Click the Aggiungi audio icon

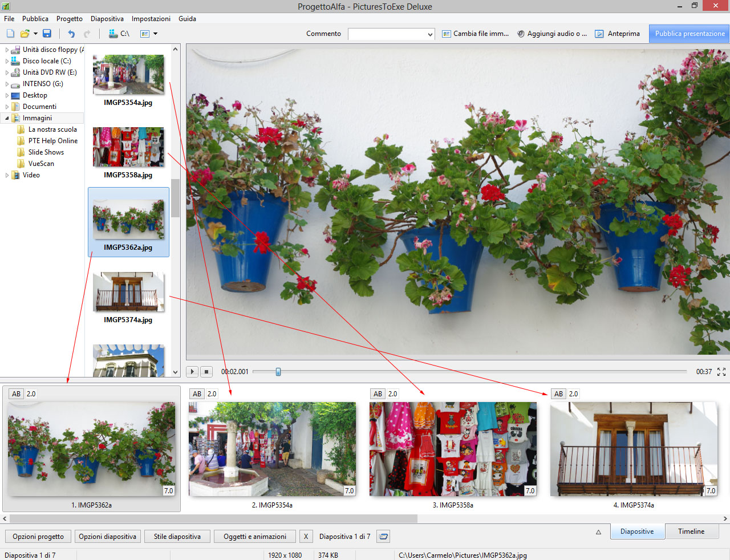coord(521,34)
